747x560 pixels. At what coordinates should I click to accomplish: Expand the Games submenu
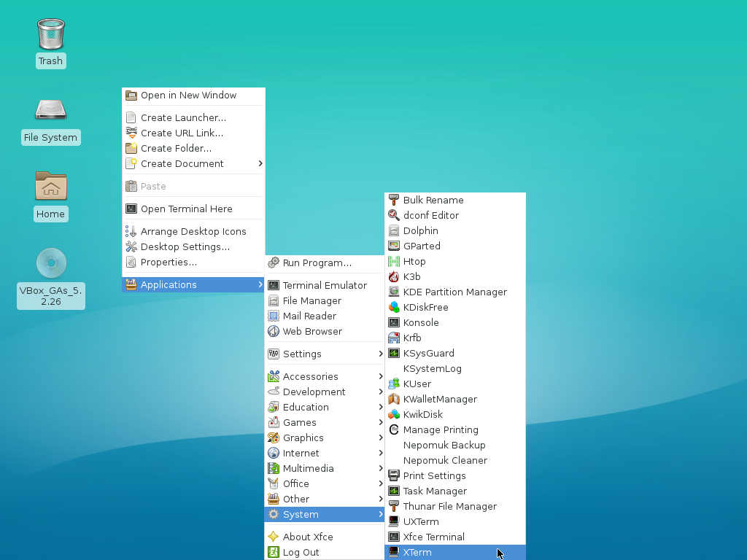[x=325, y=422]
